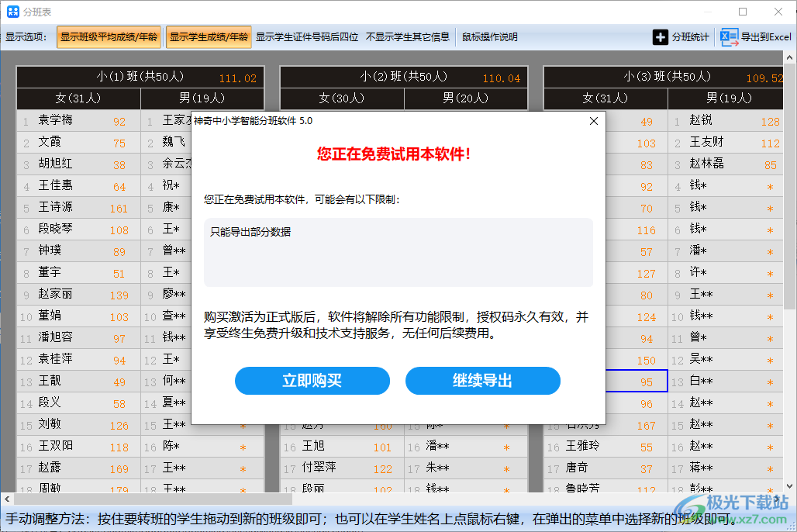Click 导出到Excel label
This screenshot has height=532, width=797.
click(765, 37)
